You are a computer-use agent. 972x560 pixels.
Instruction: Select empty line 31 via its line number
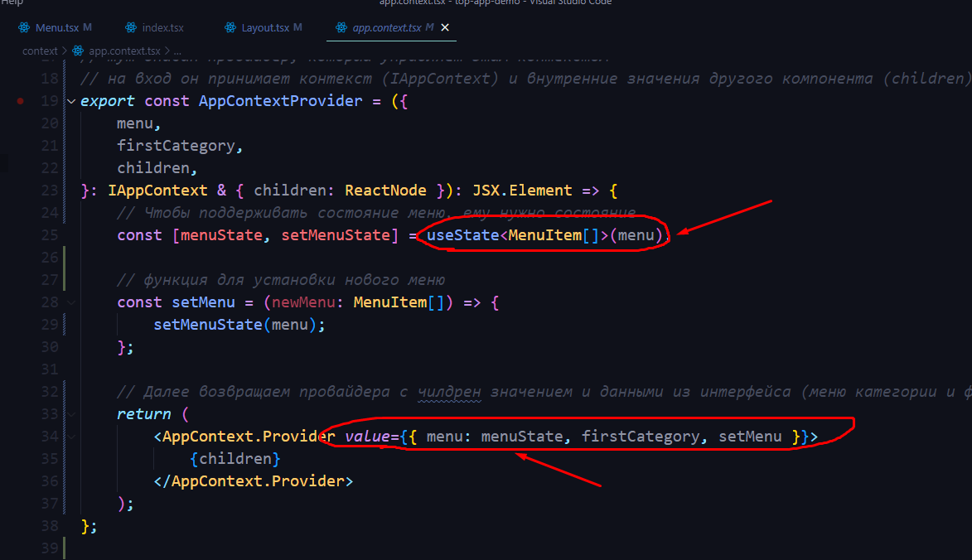coord(50,369)
